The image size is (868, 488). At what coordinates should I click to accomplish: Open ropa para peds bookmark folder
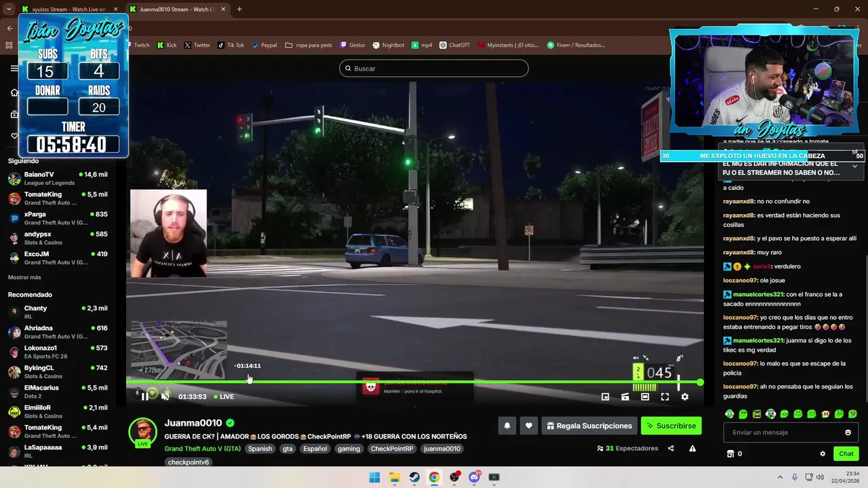[x=309, y=45]
